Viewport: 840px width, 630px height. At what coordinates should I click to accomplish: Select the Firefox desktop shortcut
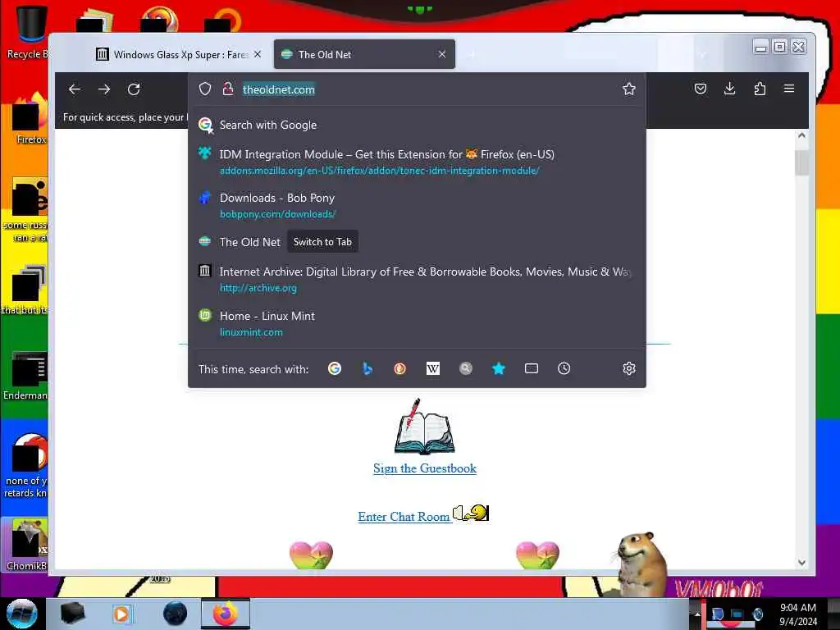tap(30, 119)
